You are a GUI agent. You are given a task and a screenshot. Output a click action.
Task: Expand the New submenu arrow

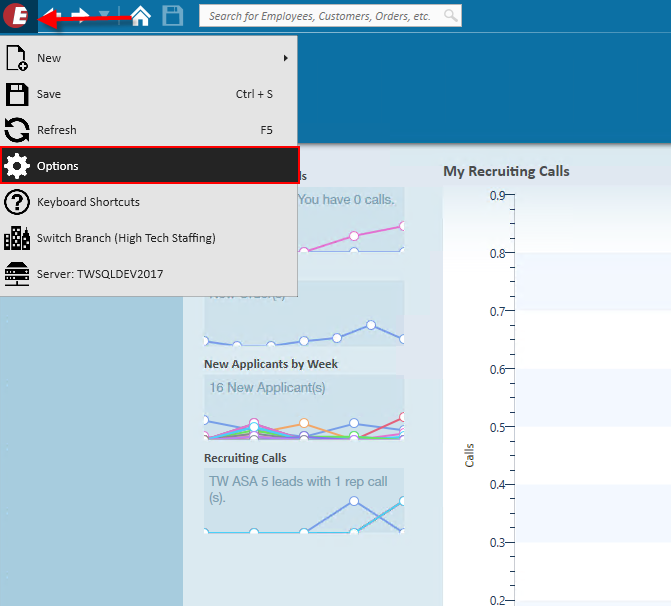coord(285,58)
